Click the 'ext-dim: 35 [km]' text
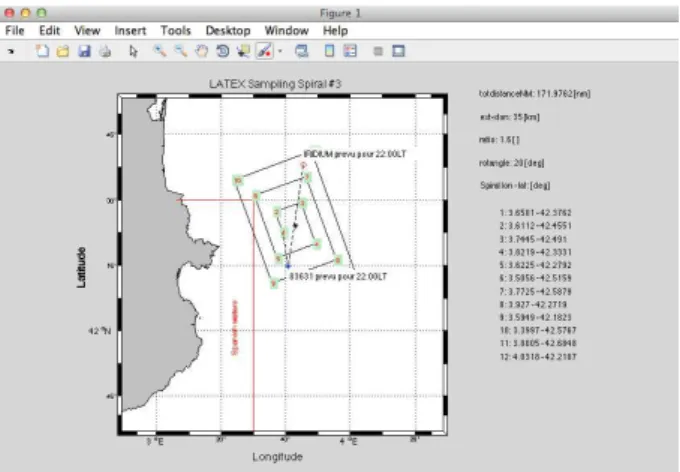This screenshot has height=472, width=680. pyautogui.click(x=510, y=117)
